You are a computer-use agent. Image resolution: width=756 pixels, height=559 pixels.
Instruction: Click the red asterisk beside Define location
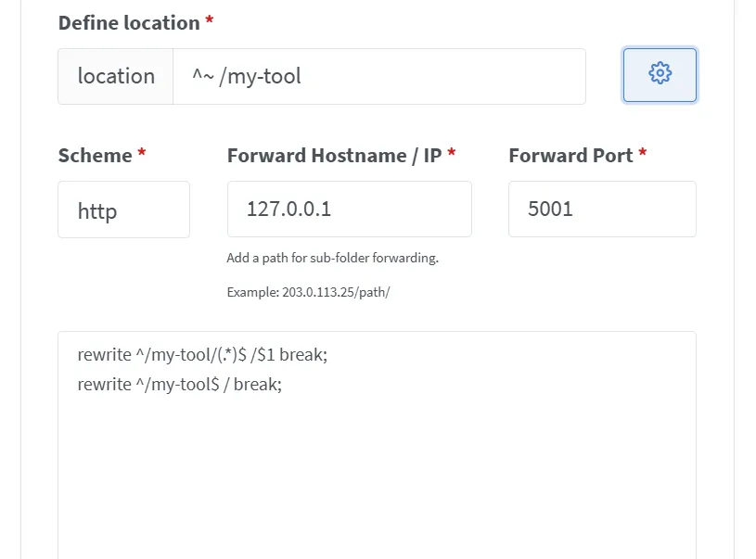pos(210,23)
